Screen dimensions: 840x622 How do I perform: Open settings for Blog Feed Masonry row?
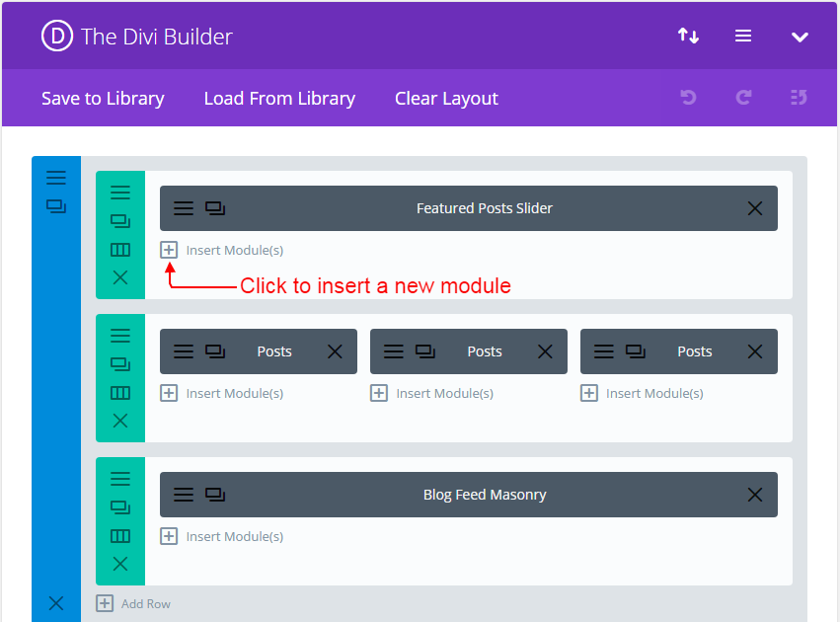tap(120, 479)
